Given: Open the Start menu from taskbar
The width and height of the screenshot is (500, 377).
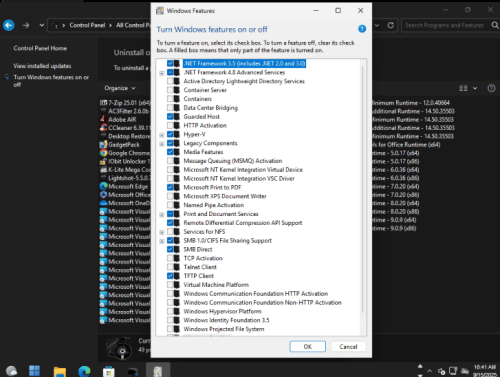Looking at the screenshot, I should click(x=34, y=370).
